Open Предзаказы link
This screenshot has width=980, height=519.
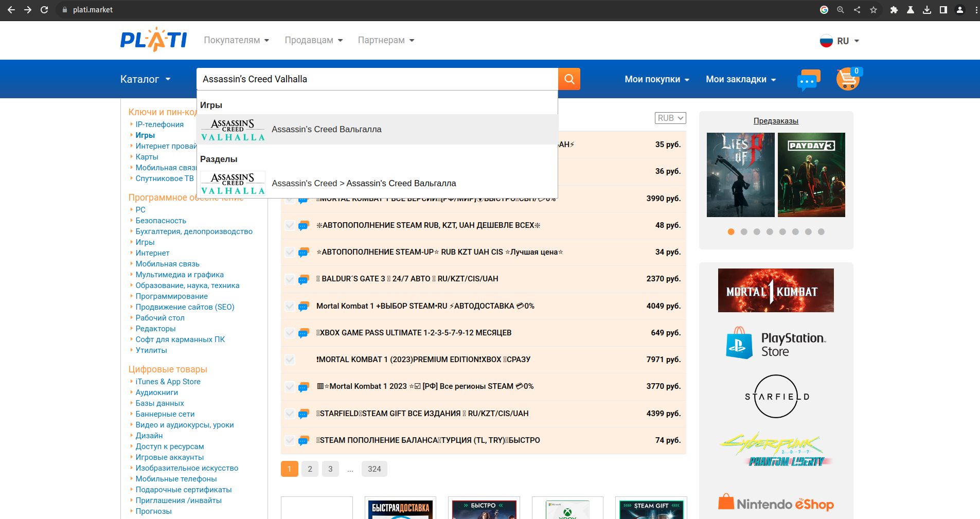coord(776,121)
